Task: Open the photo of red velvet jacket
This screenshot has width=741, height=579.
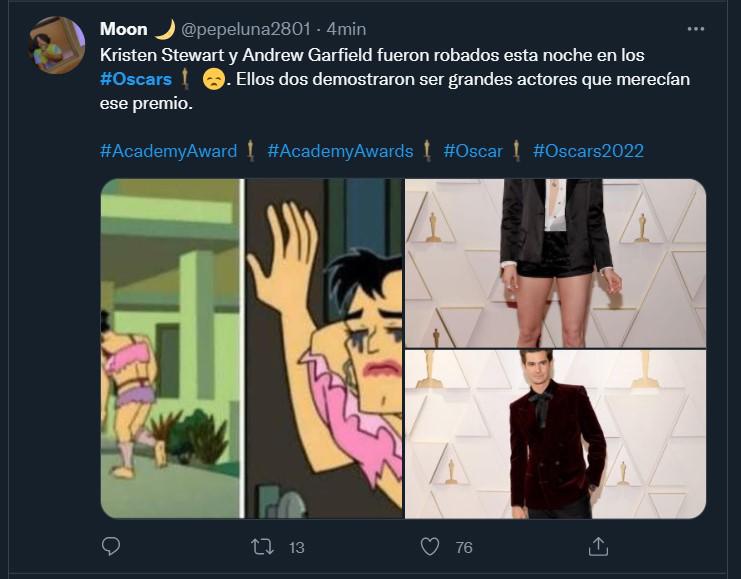Action: click(555, 434)
